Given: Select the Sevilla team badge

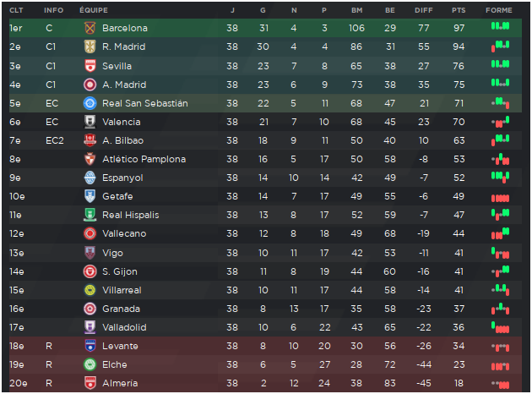Looking at the screenshot, I should point(90,66).
